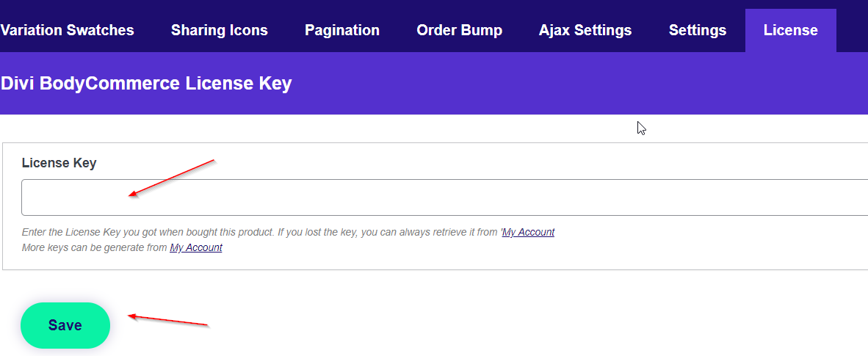Switch to the Settings tab
The height and width of the screenshot is (356, 868).
[697, 30]
